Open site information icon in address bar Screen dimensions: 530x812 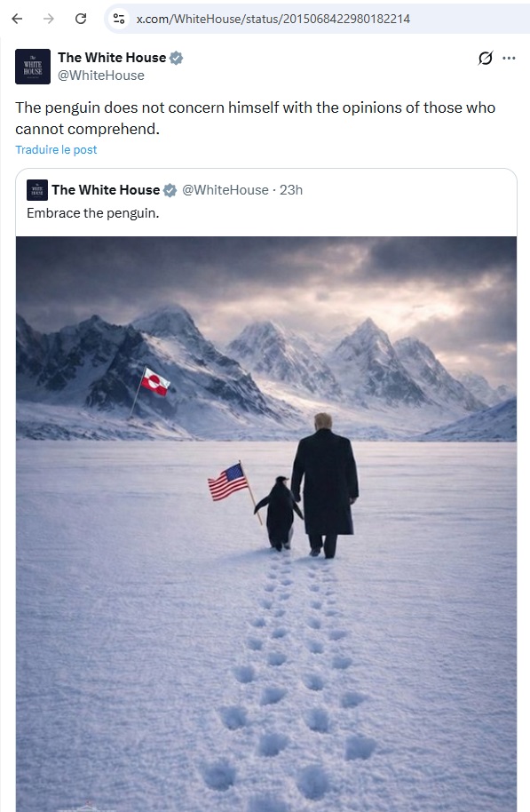pyautogui.click(x=119, y=19)
